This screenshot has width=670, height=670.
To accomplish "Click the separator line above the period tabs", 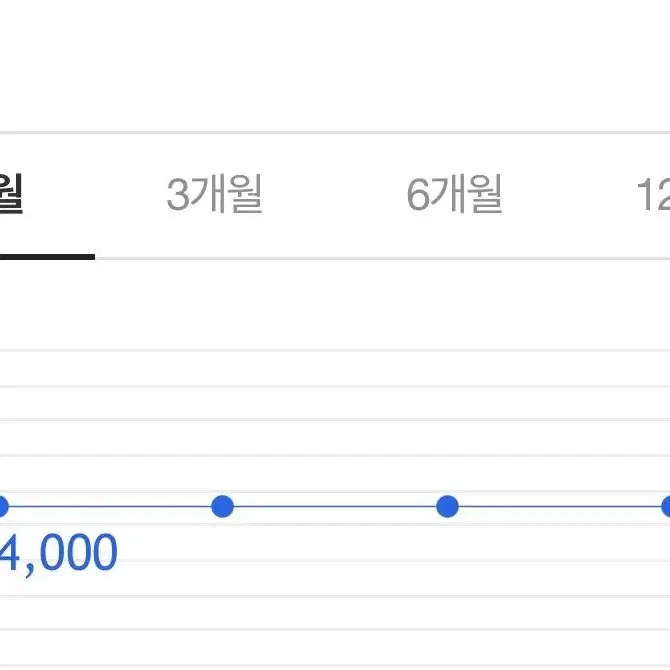I will pos(335,133).
